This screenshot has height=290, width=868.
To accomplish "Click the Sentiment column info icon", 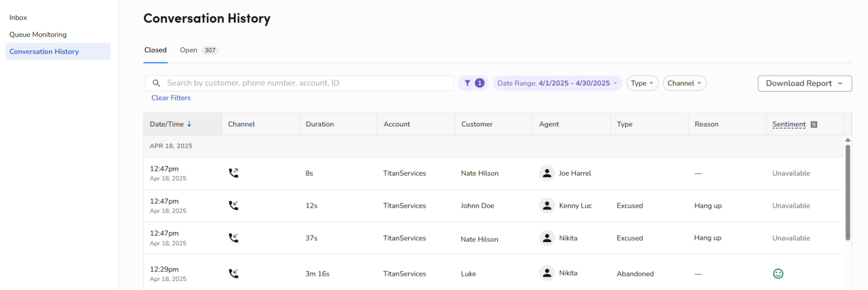I will tap(814, 124).
